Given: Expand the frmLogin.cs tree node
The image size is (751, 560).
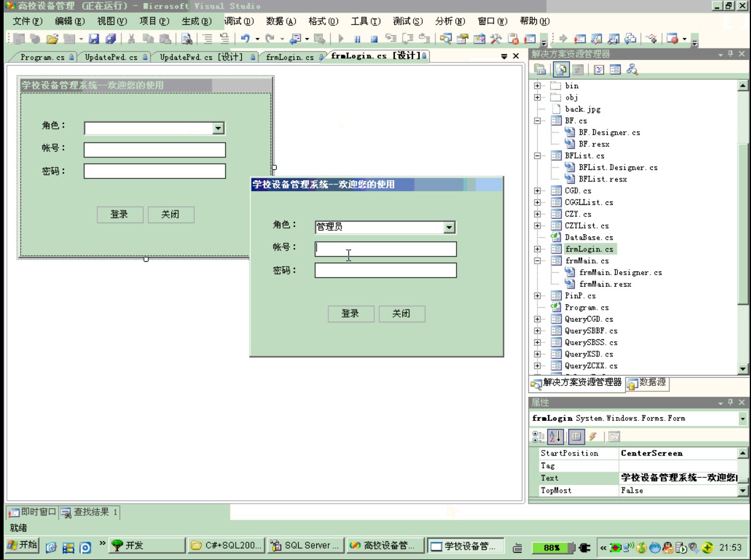Looking at the screenshot, I should (x=537, y=249).
